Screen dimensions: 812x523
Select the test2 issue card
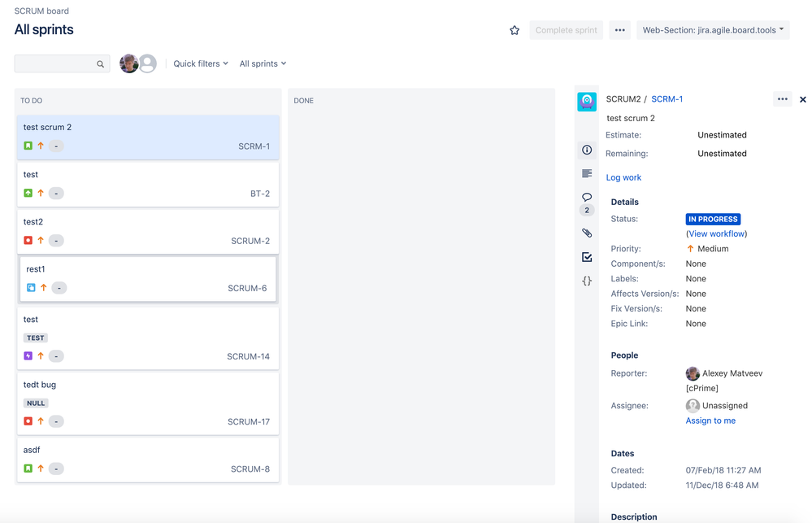click(148, 231)
